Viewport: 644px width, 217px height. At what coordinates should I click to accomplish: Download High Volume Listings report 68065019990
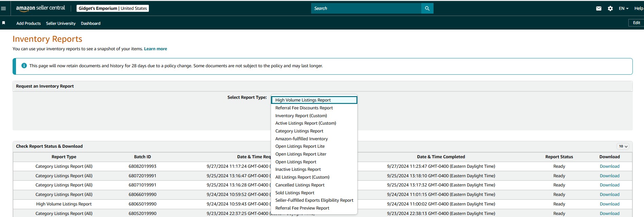click(609, 204)
